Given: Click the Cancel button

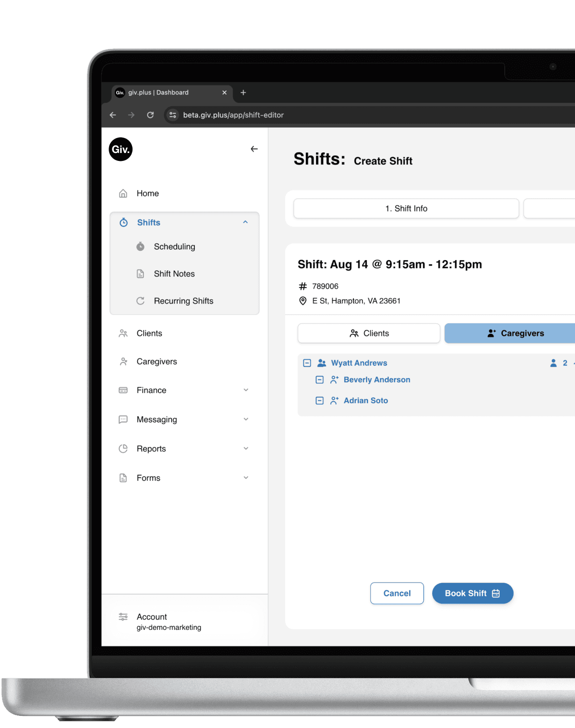Looking at the screenshot, I should 397,593.
